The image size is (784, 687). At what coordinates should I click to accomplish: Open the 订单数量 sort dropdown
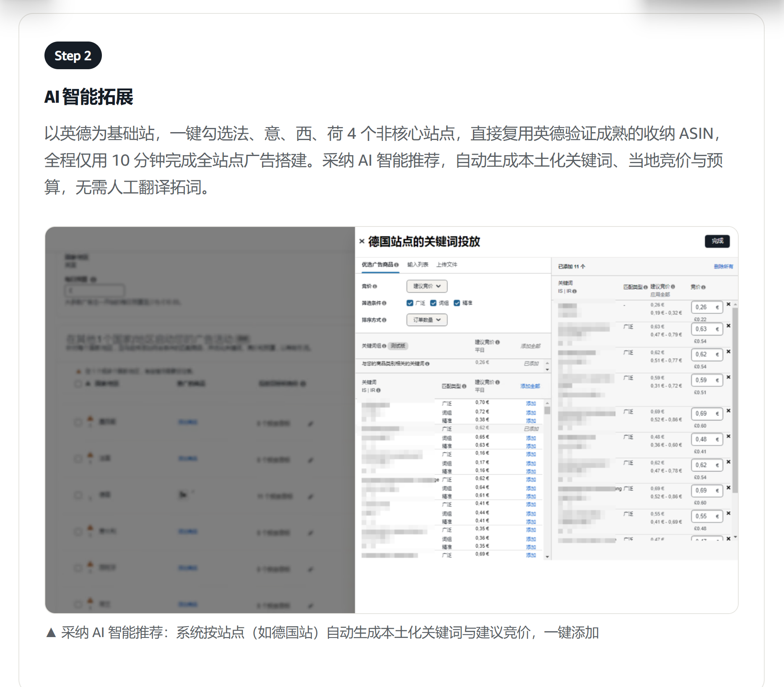tap(427, 320)
